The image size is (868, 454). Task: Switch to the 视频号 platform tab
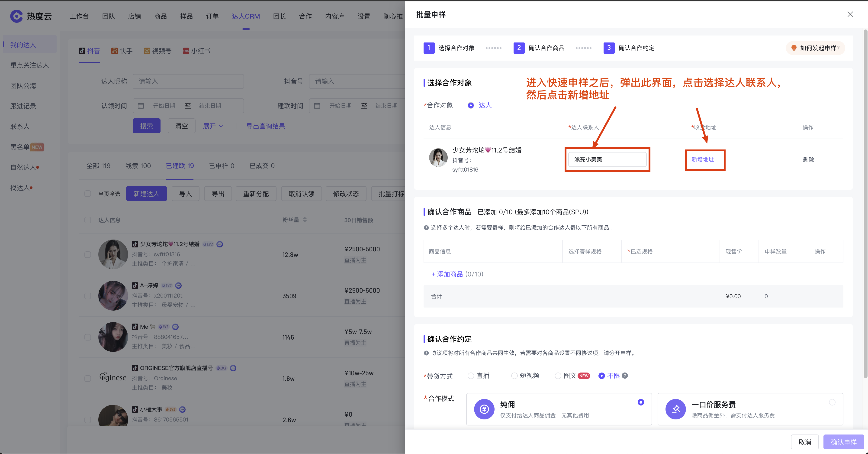157,51
